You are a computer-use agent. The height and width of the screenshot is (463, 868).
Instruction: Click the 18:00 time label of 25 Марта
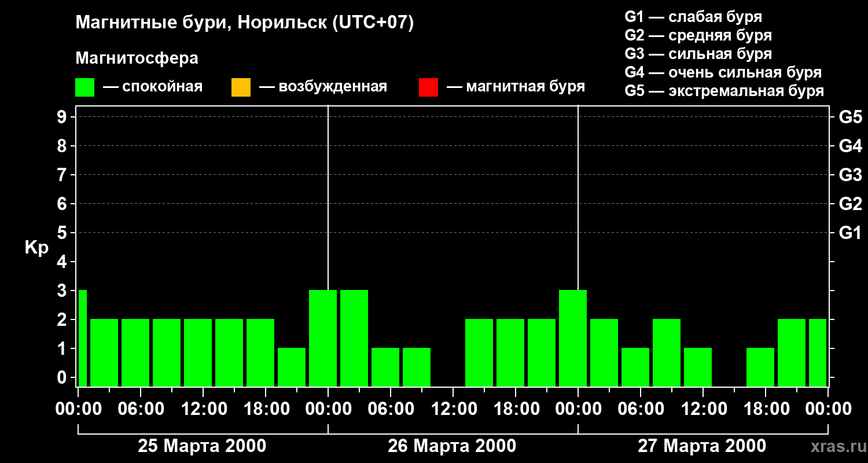click(266, 409)
